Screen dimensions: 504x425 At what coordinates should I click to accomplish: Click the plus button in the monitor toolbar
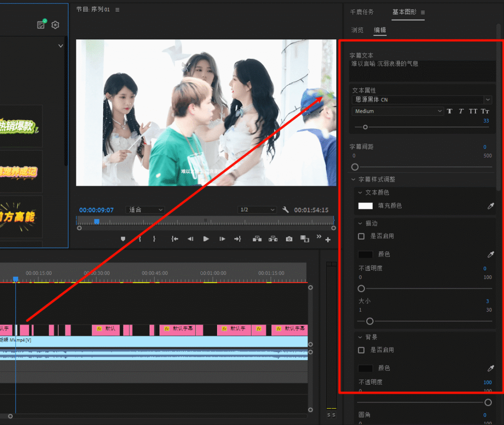click(328, 239)
